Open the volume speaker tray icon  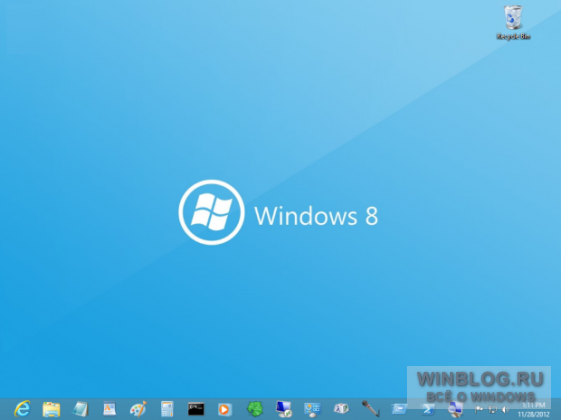(x=506, y=409)
